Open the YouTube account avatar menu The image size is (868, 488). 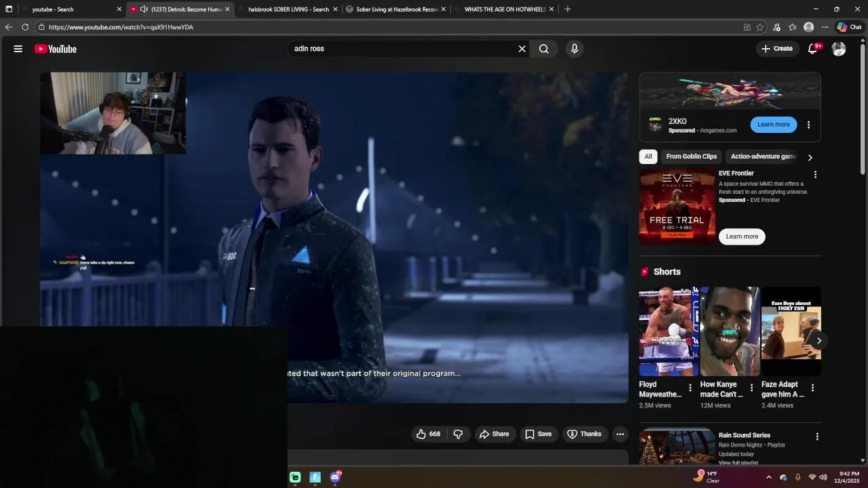[x=839, y=49]
